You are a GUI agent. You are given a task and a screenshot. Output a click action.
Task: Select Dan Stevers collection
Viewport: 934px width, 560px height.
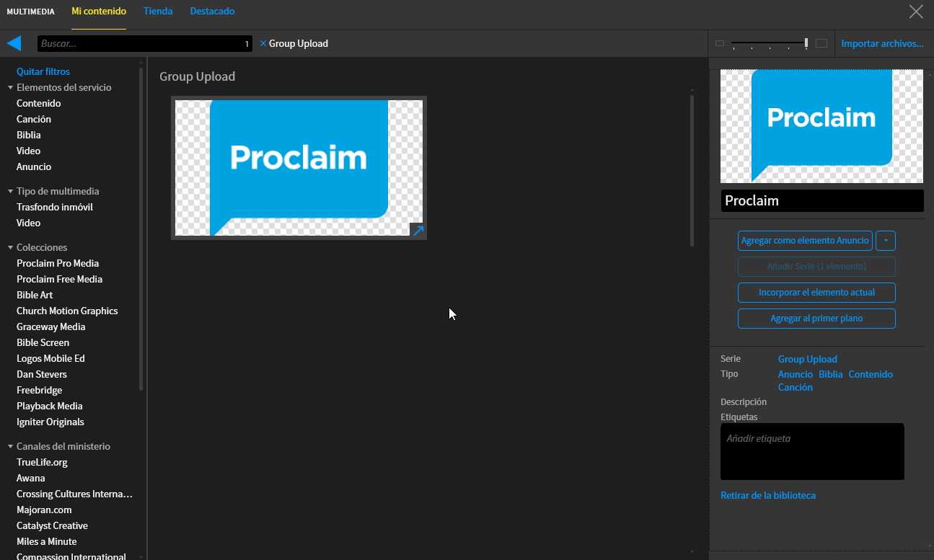coord(42,374)
